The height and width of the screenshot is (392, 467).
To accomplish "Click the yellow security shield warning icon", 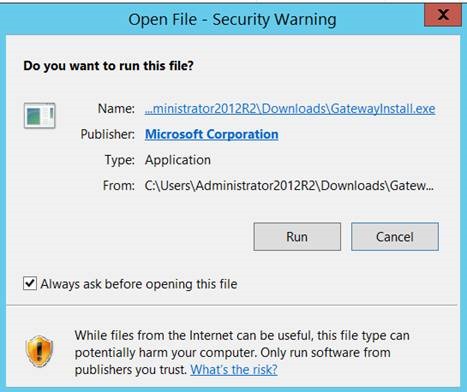I will [x=39, y=351].
